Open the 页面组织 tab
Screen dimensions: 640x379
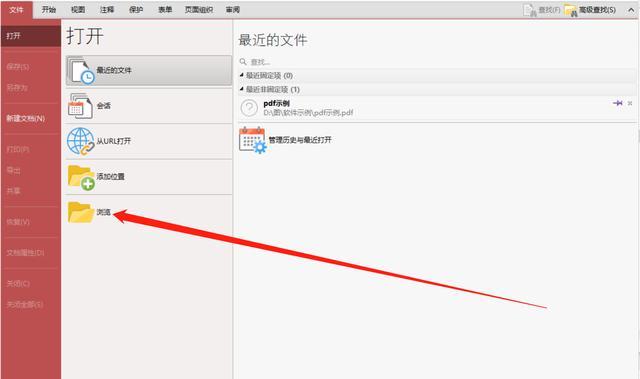point(199,9)
